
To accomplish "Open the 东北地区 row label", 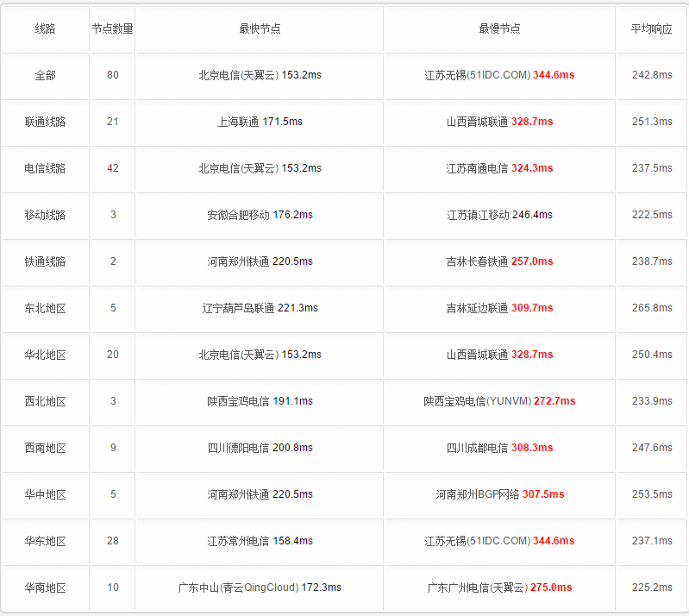I will 45,308.
